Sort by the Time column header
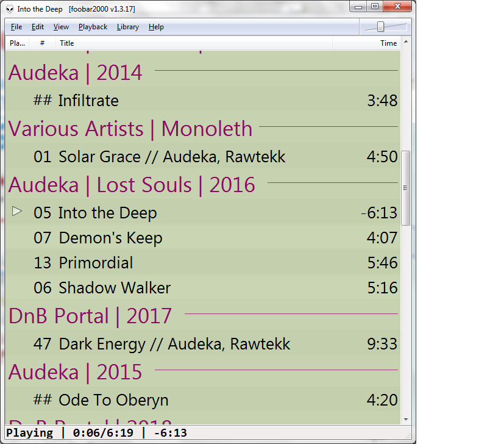The image size is (504, 444). click(x=366, y=43)
